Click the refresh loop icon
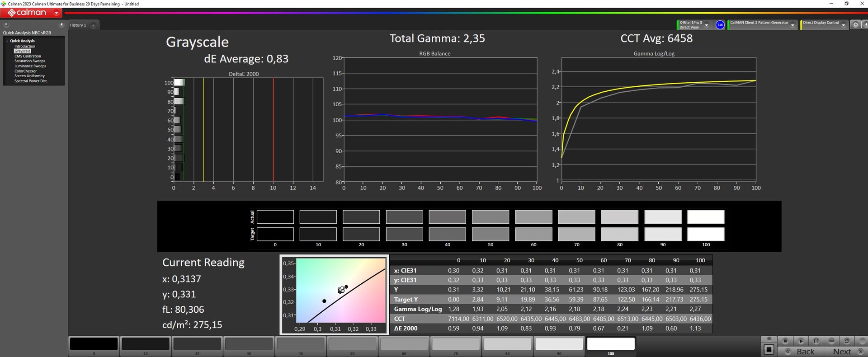This screenshot has height=357, width=868. 847,341
